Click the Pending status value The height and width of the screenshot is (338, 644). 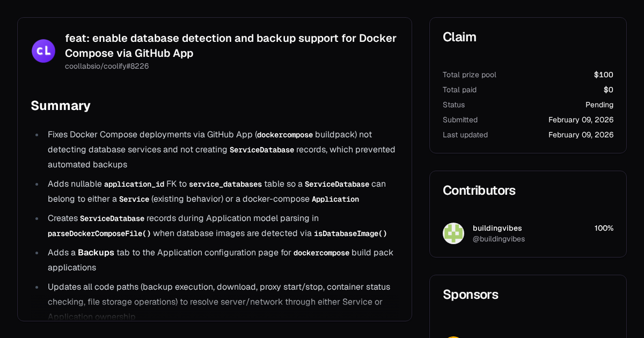click(599, 105)
